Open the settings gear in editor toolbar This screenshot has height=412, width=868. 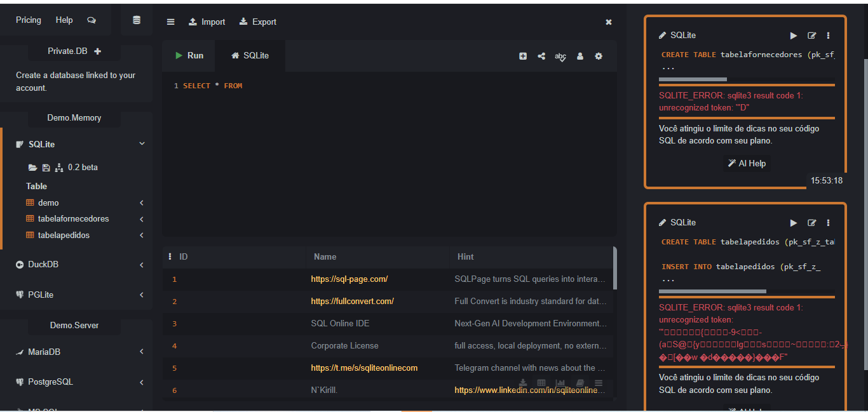point(599,56)
